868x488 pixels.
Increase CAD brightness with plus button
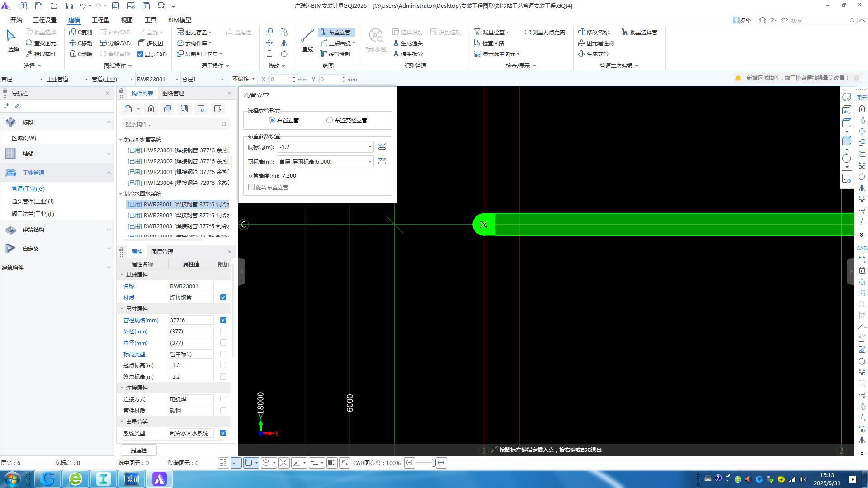pyautogui.click(x=441, y=463)
